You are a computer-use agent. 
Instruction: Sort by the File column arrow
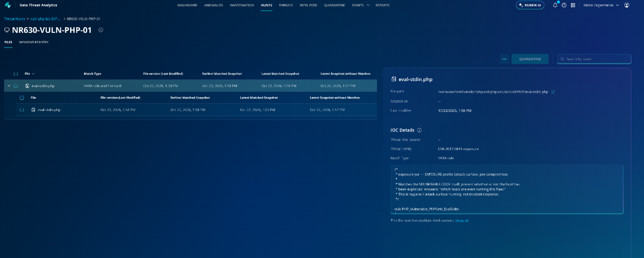point(33,74)
